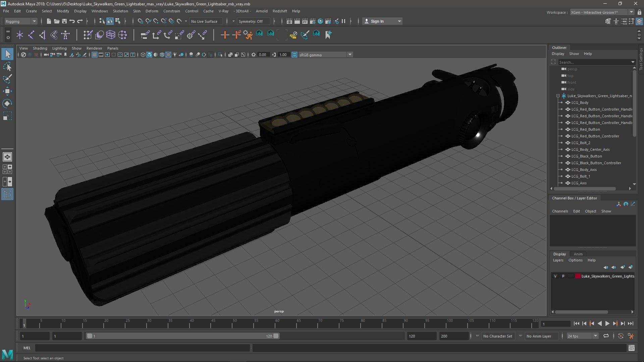This screenshot has height=362, width=644.
Task: Activate the Rotate tool in toolbox
Action: click(7, 103)
